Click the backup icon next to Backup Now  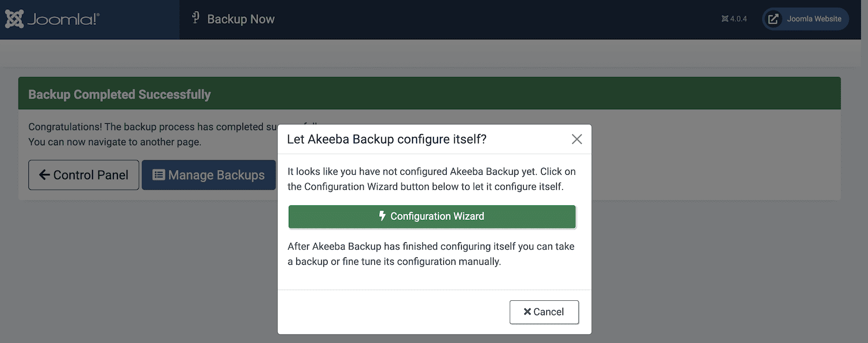194,17
